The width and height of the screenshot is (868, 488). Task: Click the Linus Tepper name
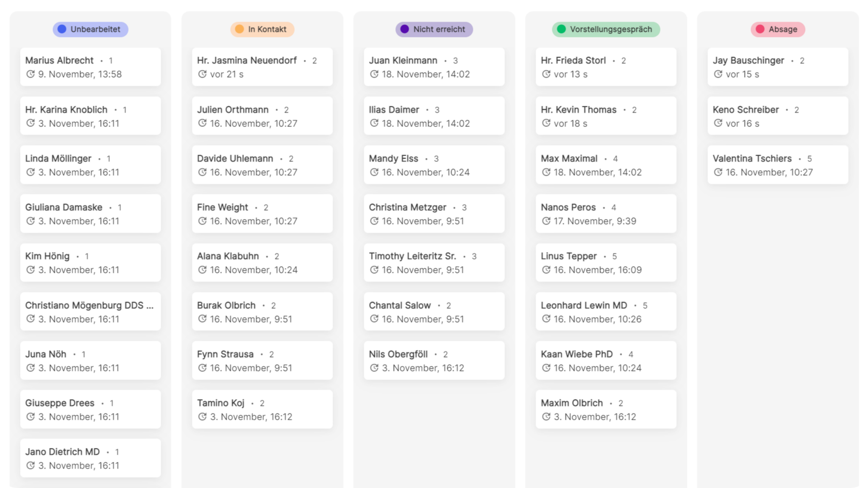pyautogui.click(x=568, y=256)
